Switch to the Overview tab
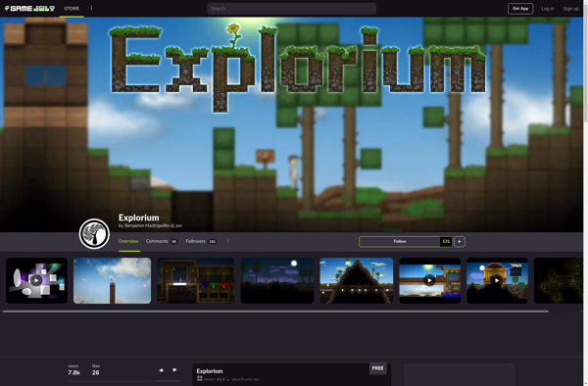Viewport: 588px width, 386px height. click(128, 241)
